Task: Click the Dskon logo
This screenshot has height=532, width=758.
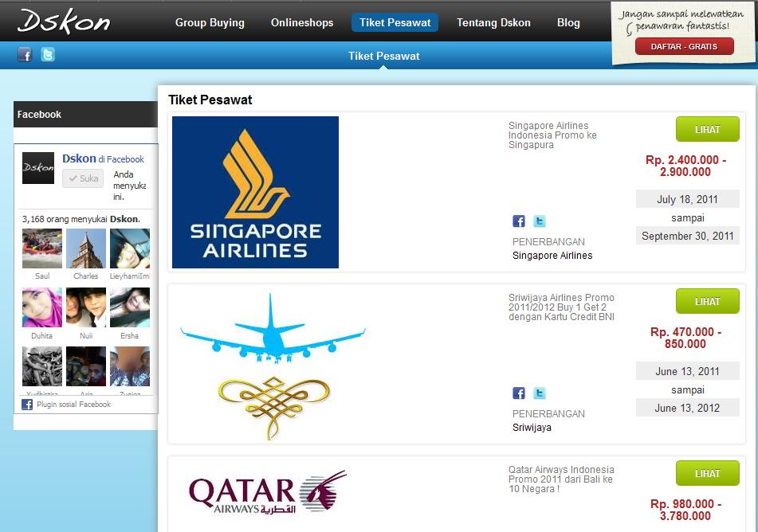Action: coord(64,22)
